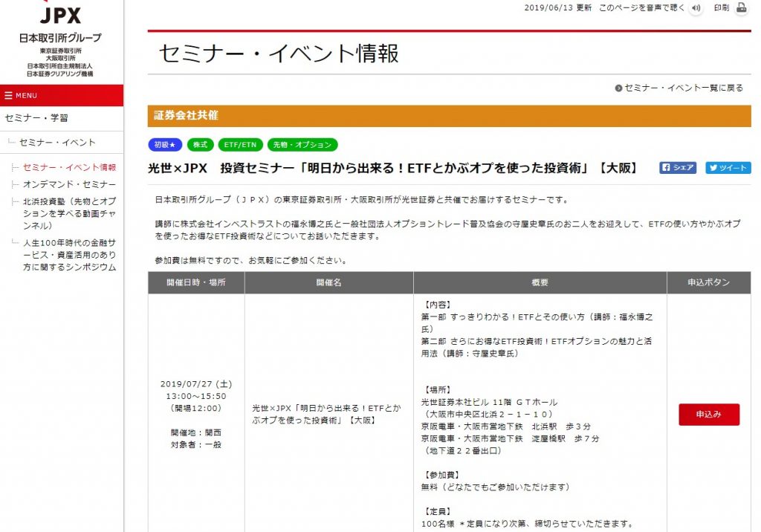Click the 対象者：一般 text
Screen dimensions: 761x532
[196, 444]
